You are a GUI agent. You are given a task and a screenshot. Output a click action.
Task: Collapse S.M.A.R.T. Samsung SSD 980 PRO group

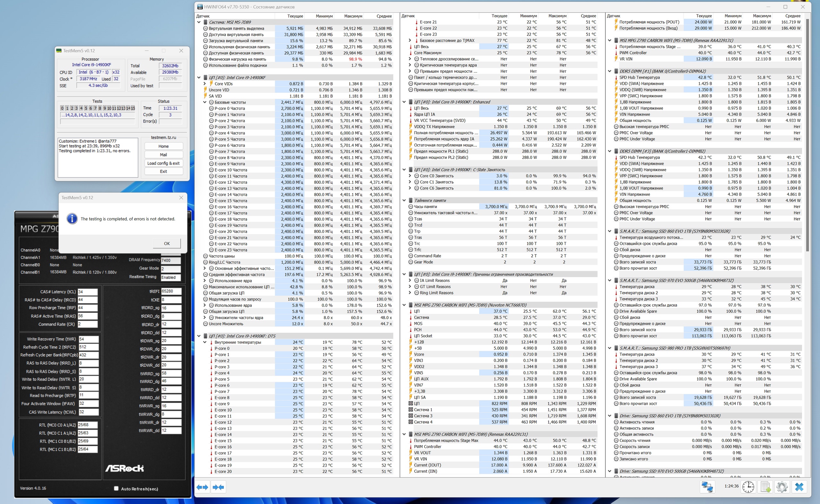(x=610, y=348)
